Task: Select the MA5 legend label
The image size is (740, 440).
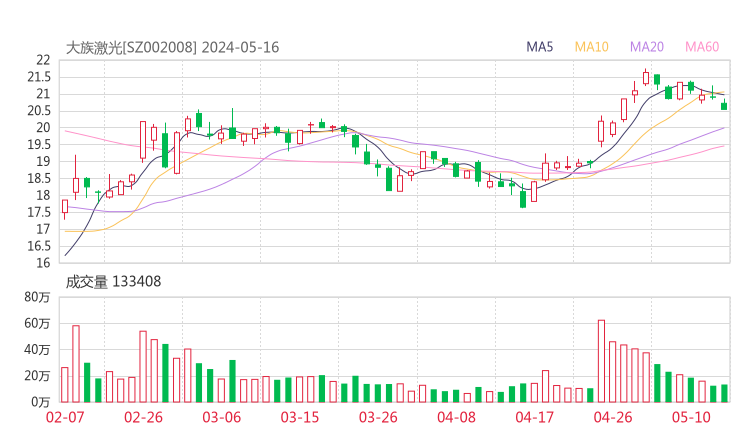Action: (x=539, y=47)
